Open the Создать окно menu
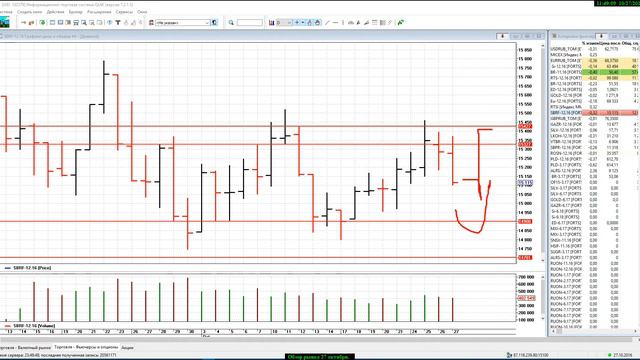 pos(29,12)
